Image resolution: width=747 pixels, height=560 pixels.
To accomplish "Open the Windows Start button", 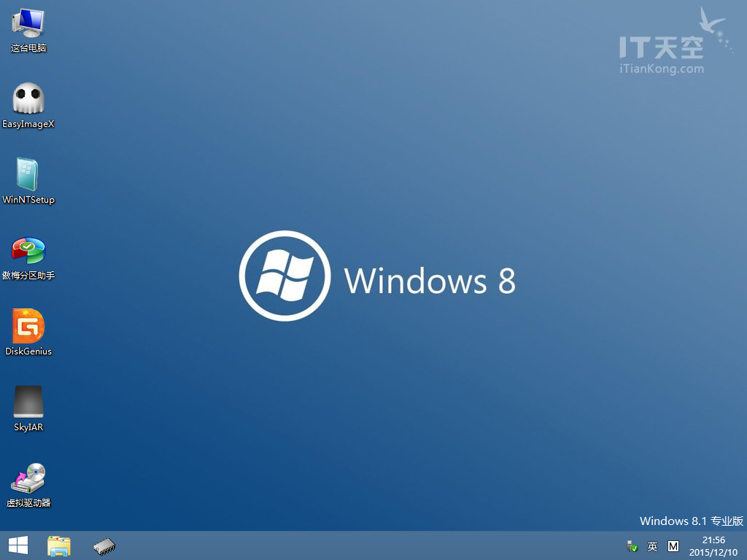I will point(18,545).
